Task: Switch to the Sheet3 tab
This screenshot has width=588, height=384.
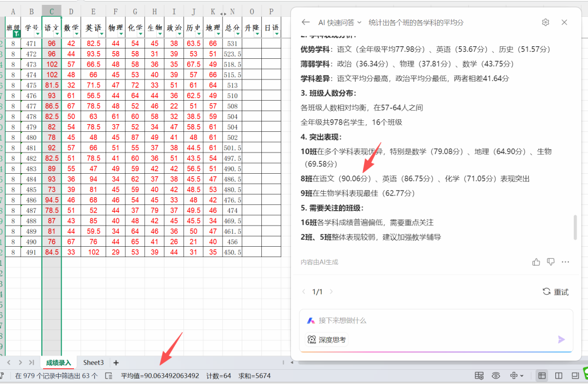Action: click(x=93, y=362)
